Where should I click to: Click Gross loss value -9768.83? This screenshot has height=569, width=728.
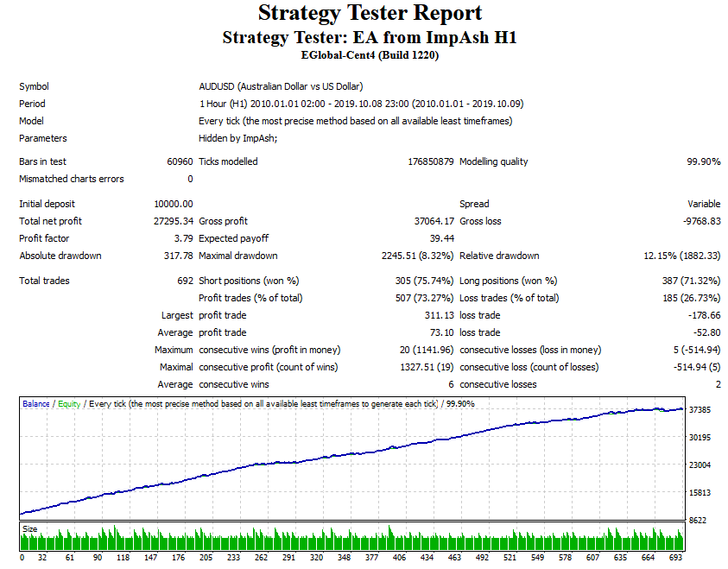point(701,221)
